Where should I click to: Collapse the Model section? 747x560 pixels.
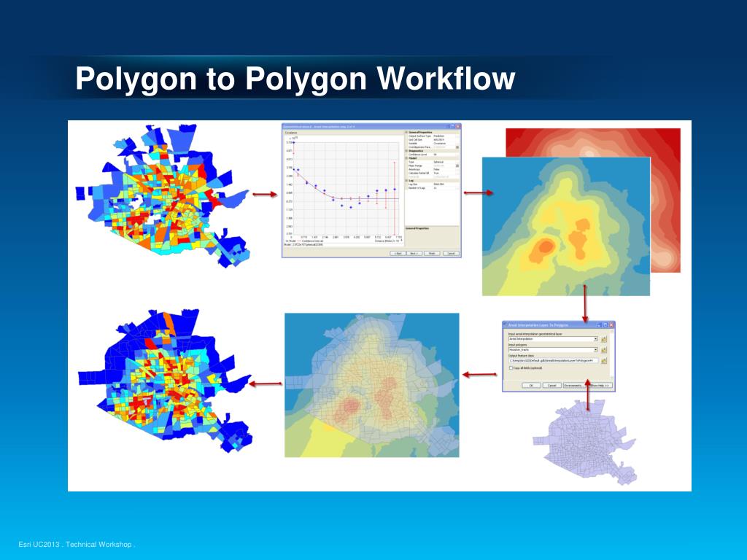pyautogui.click(x=406, y=158)
